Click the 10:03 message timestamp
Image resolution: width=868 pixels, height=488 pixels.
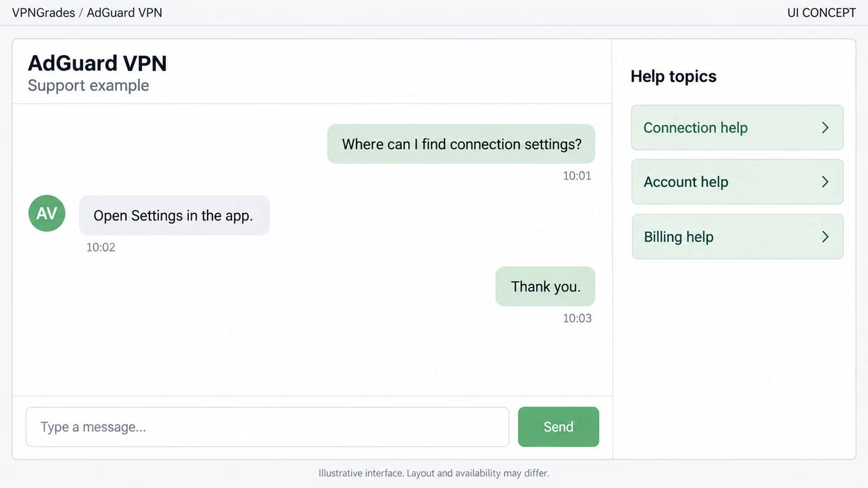[577, 318]
